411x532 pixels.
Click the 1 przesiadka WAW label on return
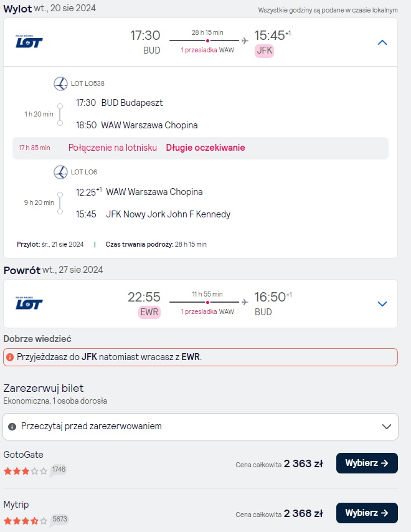207,312
